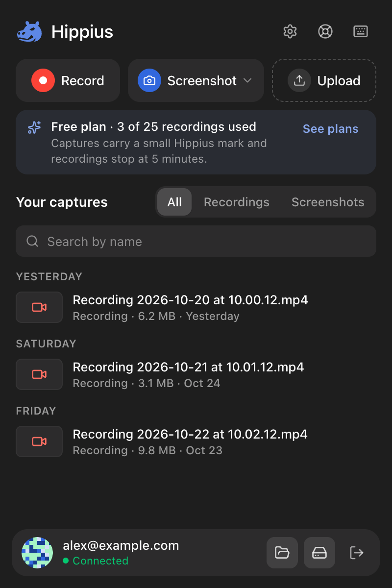Click the alex@example.com account email
The image size is (392, 588).
point(121,545)
